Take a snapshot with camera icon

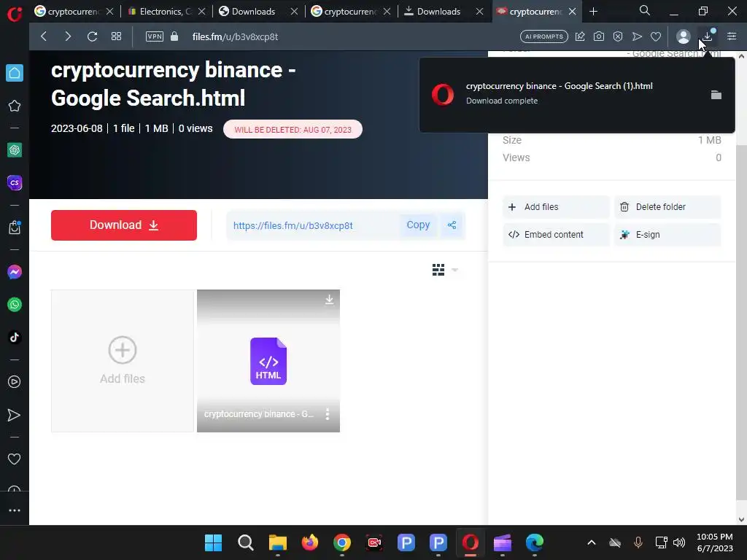[599, 36]
